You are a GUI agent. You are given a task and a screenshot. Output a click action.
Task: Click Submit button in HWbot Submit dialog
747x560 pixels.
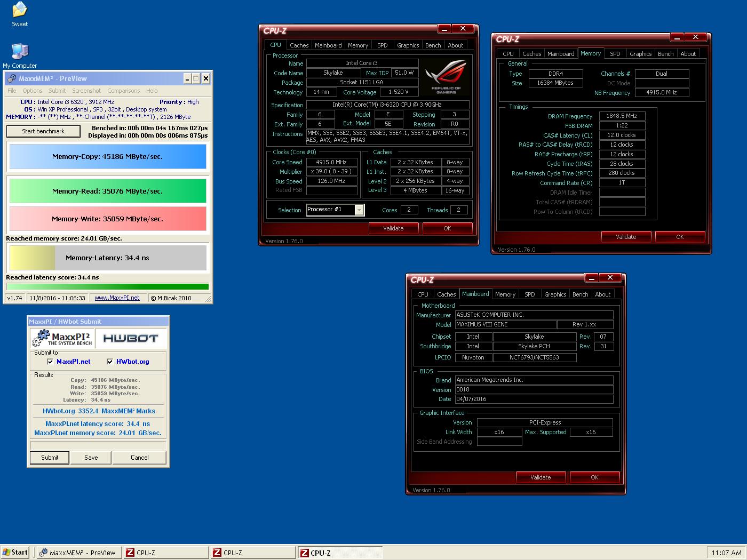(50, 458)
